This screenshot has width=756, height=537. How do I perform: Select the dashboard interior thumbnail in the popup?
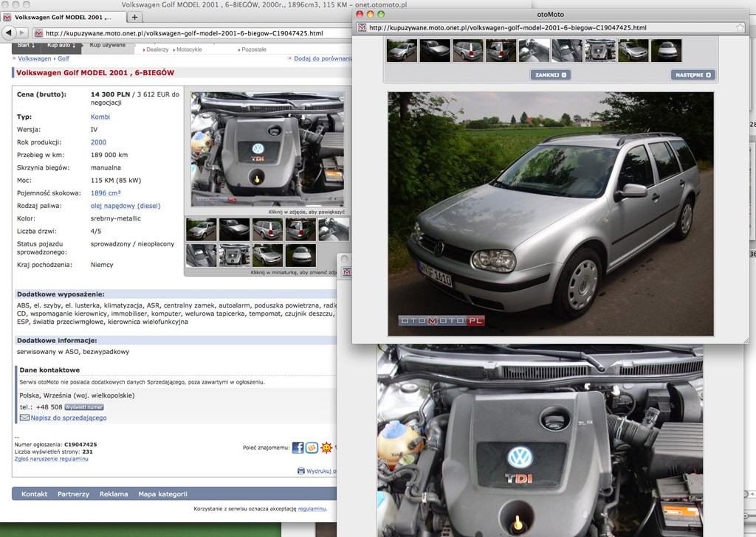point(534,51)
